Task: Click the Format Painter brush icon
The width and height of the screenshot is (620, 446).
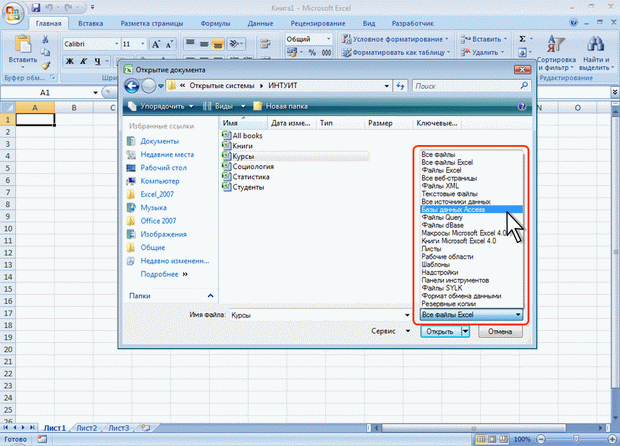Action: point(46,65)
